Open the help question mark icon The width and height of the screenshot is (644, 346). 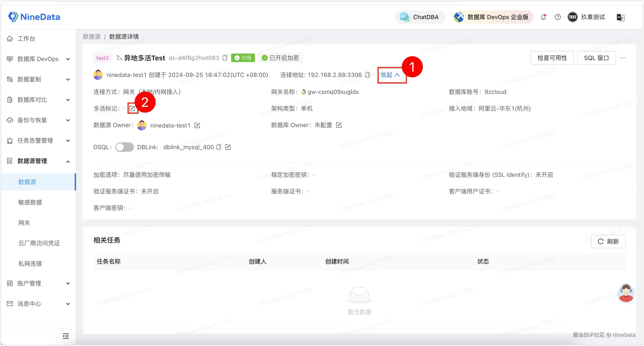557,17
